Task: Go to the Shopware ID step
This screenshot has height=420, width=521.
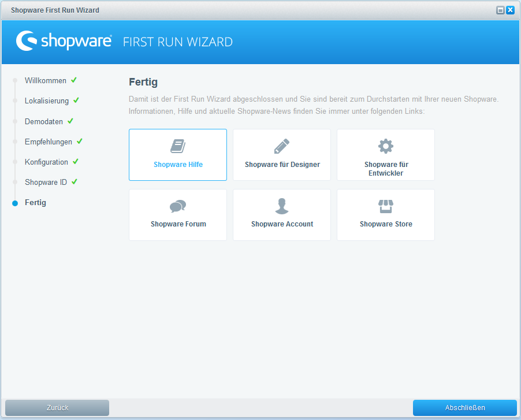Action: coord(46,183)
